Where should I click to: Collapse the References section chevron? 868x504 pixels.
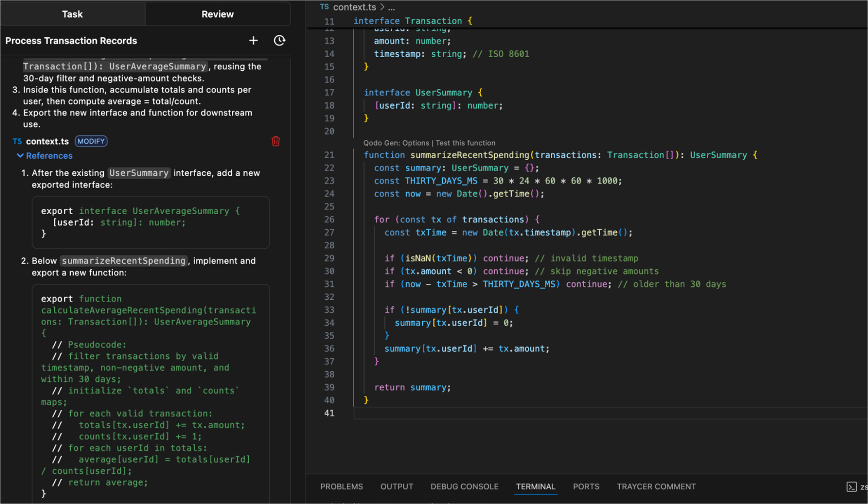pyautogui.click(x=20, y=155)
